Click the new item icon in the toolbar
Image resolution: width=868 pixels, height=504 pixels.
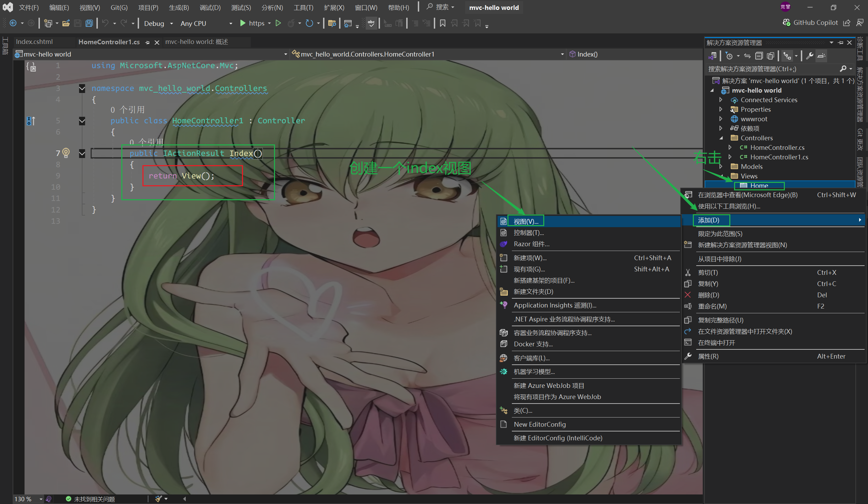pyautogui.click(x=48, y=23)
